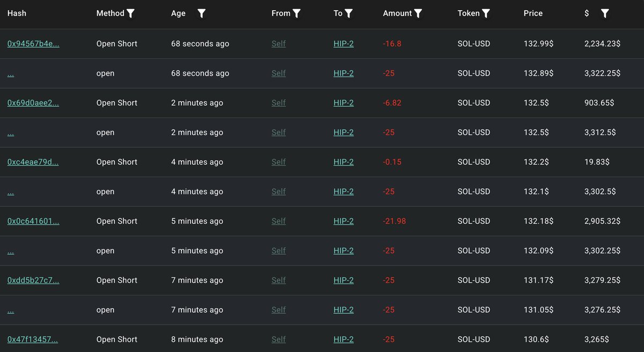Open the Age column filter

tap(201, 13)
